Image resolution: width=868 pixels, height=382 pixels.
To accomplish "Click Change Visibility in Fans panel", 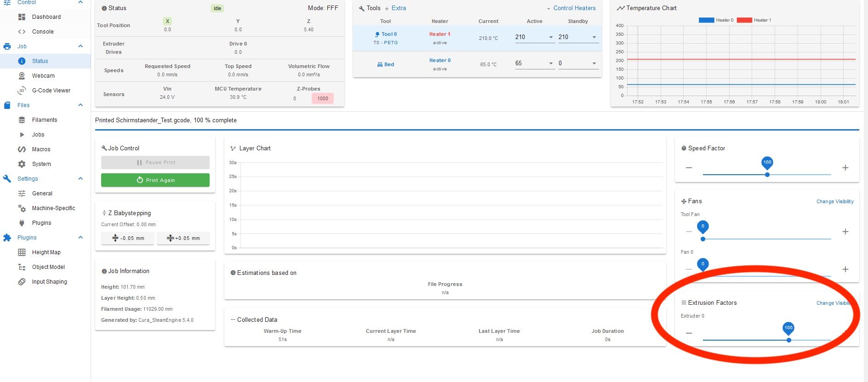I will click(x=835, y=202).
